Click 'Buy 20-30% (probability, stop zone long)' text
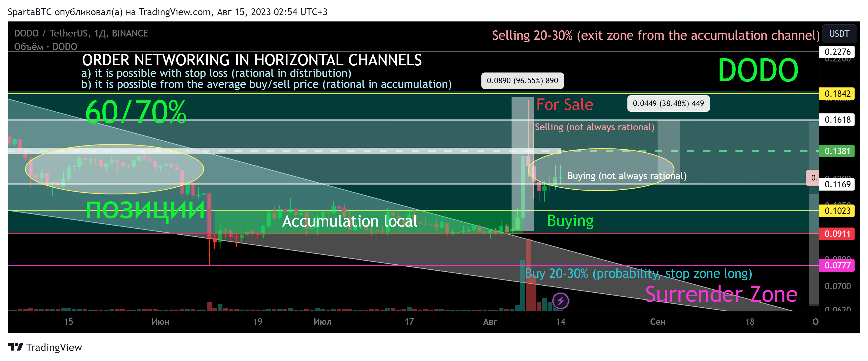Image resolution: width=868 pixels, height=361 pixels. coord(638,273)
